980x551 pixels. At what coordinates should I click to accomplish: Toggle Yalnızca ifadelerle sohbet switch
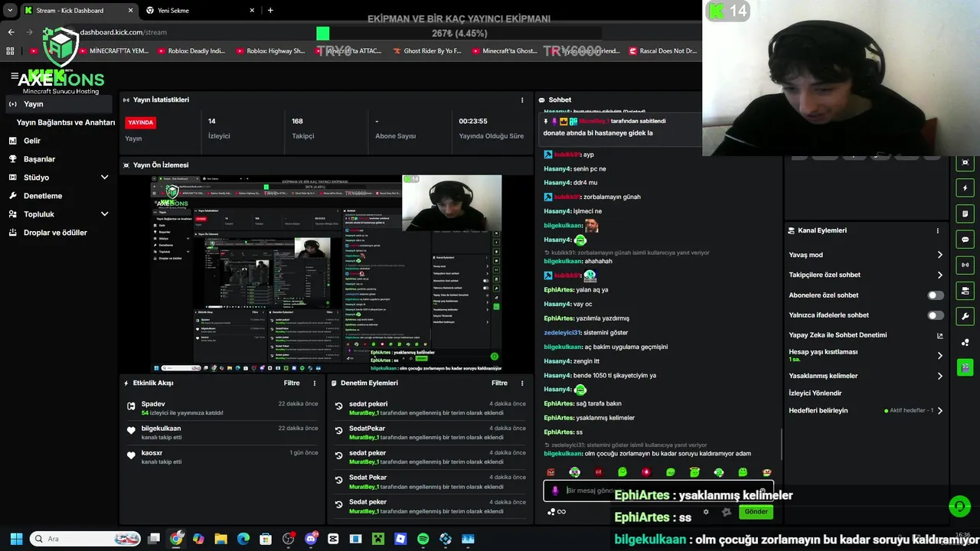coord(936,315)
